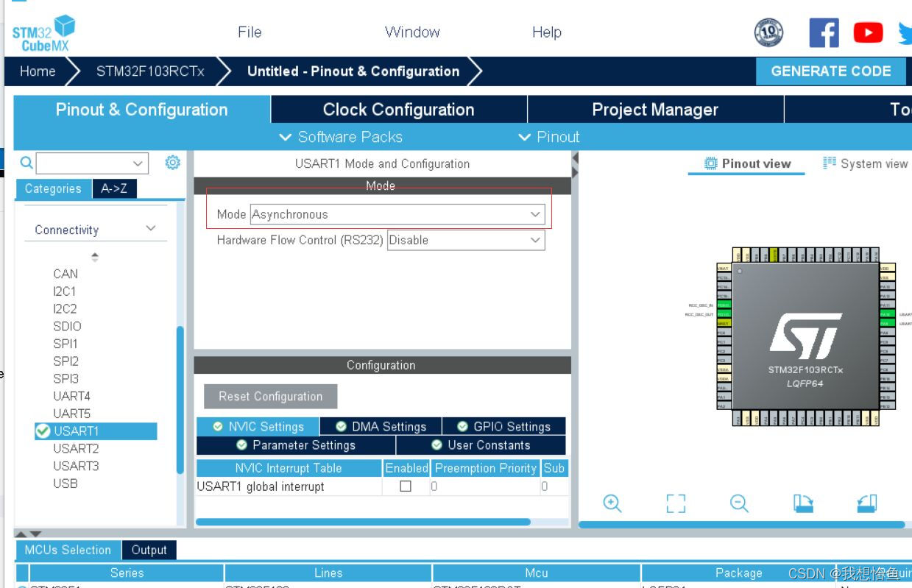Open the File menu
Viewport: 912px width, 588px height.
pyautogui.click(x=250, y=32)
